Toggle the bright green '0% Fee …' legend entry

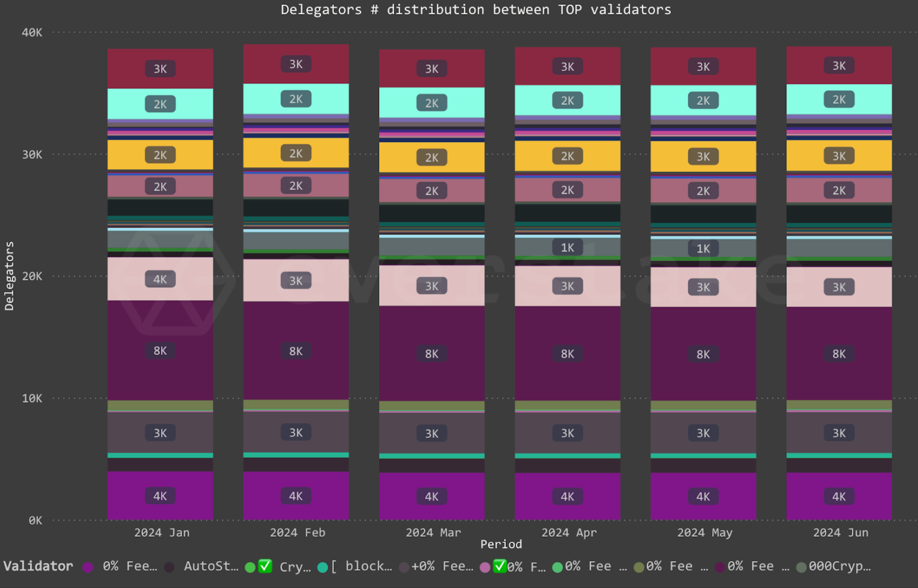coord(590,566)
